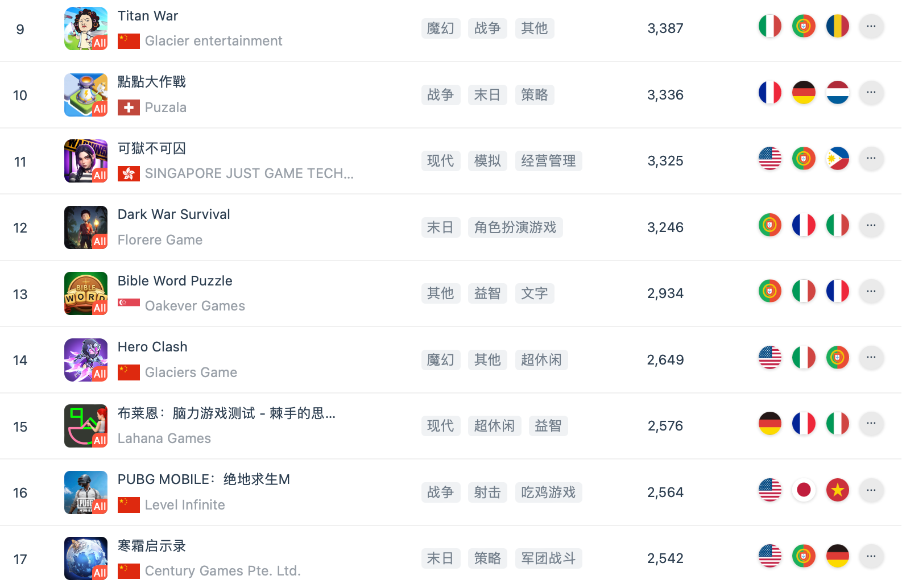Click the France flag next to 點點大作戰
This screenshot has height=588, width=902.
pos(769,92)
